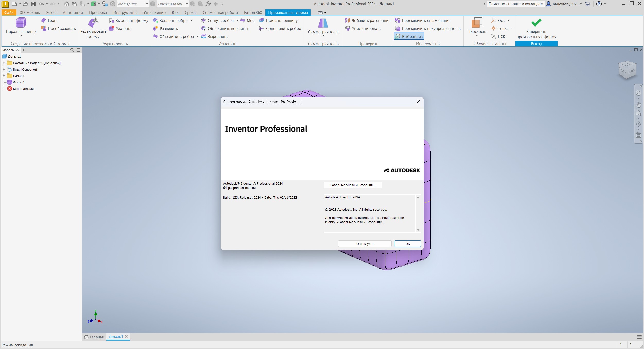Switch to the Fusion 360 tab

[253, 12]
